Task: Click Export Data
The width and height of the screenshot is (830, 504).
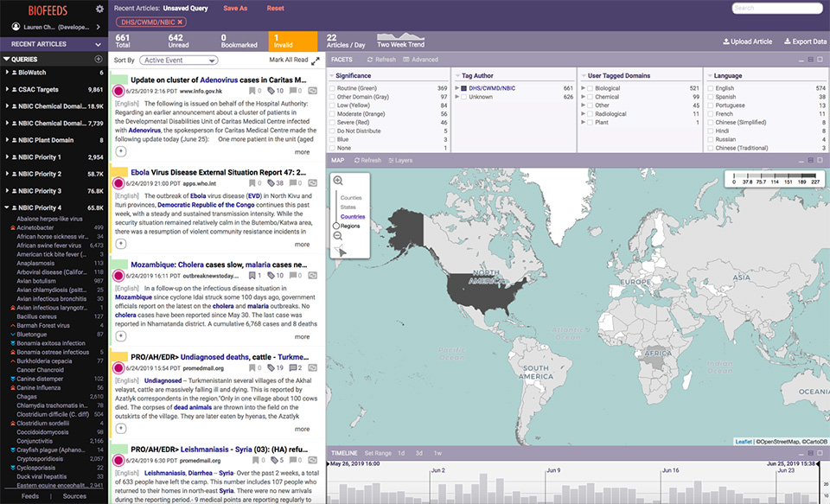Action: click(805, 41)
